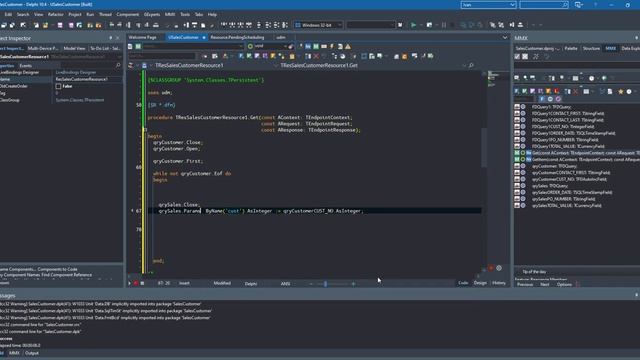Image resolution: width=640 pixels, height=360 pixels.
Task: Toggle the False checkbox in Object Inspector
Action: pyautogui.click(x=58, y=86)
